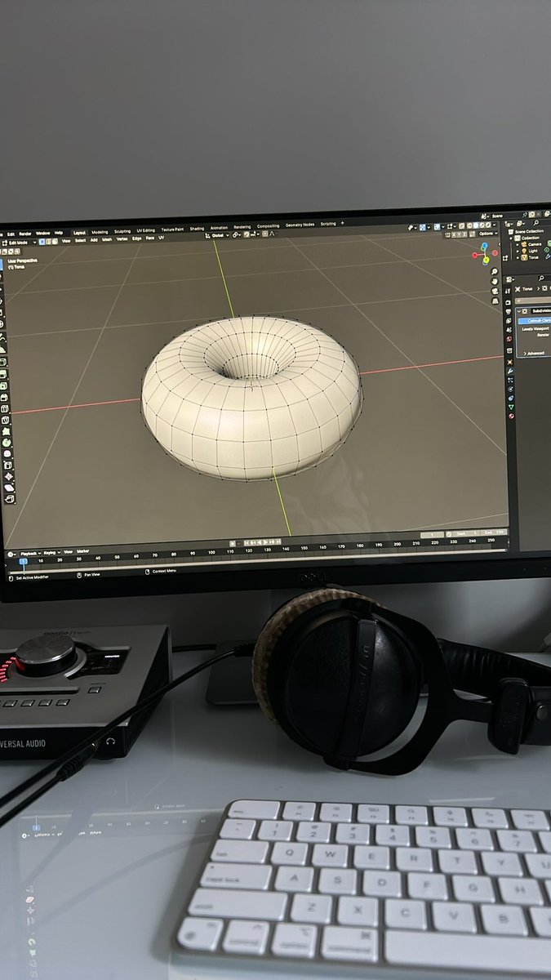Open the World properties red globe tab
Viewport: 551px width, 980px height.
tap(509, 339)
